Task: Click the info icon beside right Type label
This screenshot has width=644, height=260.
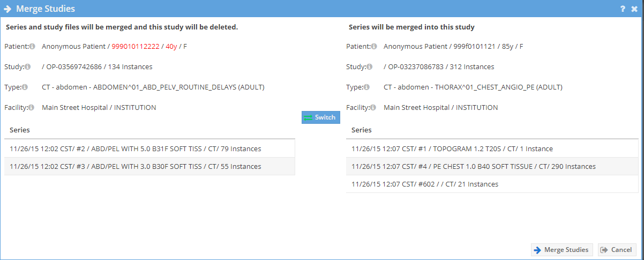Action: click(x=366, y=87)
